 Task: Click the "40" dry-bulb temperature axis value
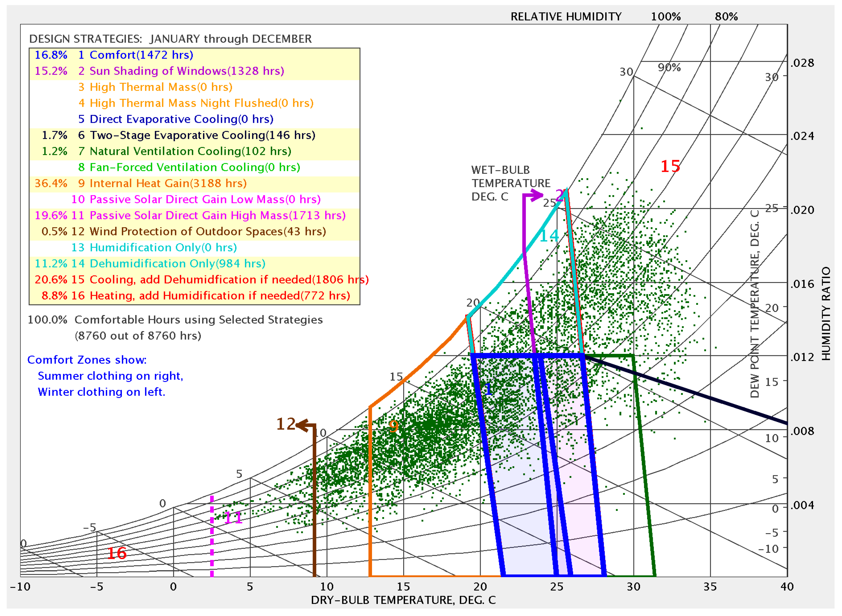point(787,587)
